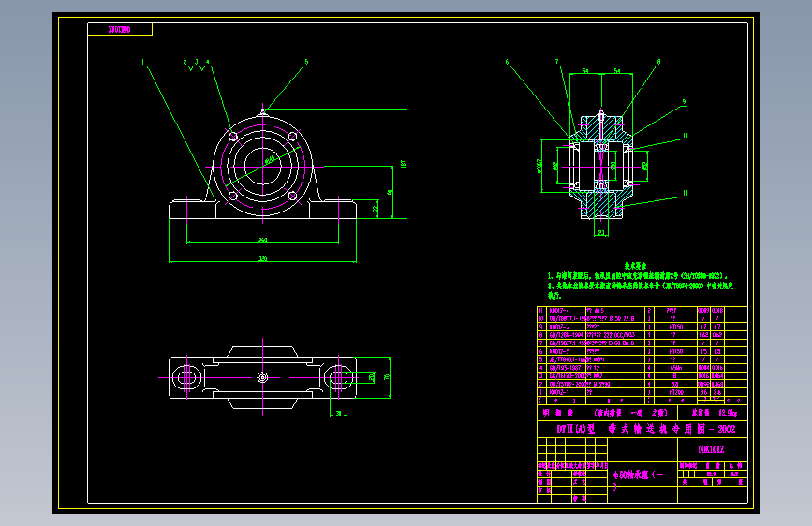Select the 187 overall height dimension text

[x=403, y=163]
